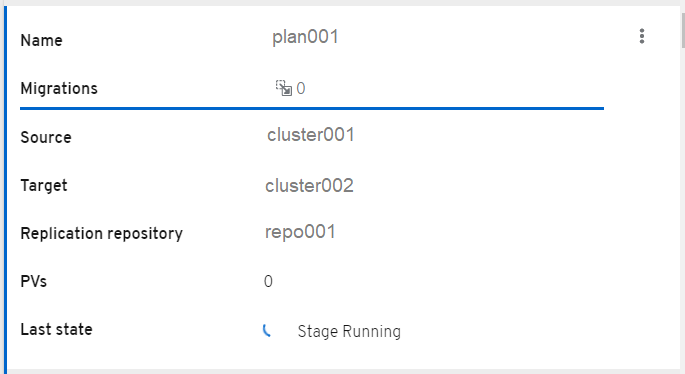Click the Stage Running spinner icon
This screenshot has height=374, width=685.
[267, 331]
